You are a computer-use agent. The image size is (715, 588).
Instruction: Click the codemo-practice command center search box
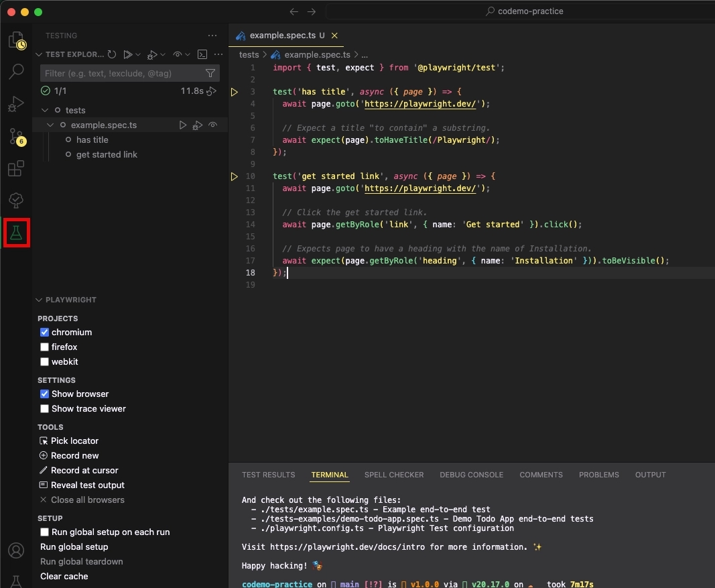click(525, 11)
